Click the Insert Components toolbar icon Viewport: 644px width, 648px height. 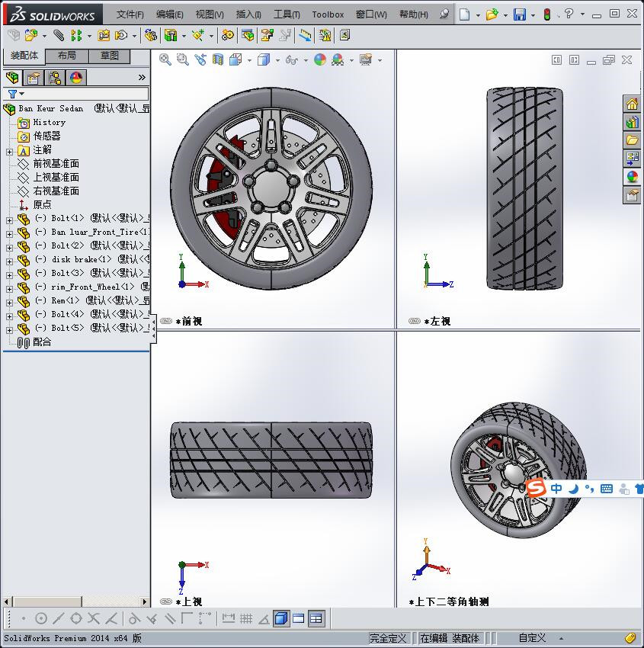30,36
